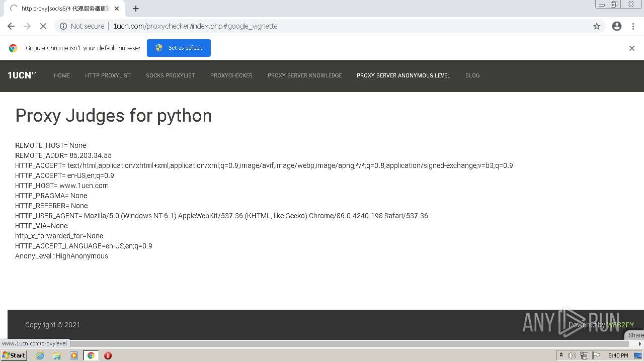Click the AnonyLevel : HighAnonymous text
The height and width of the screenshot is (362, 644).
[x=61, y=256]
